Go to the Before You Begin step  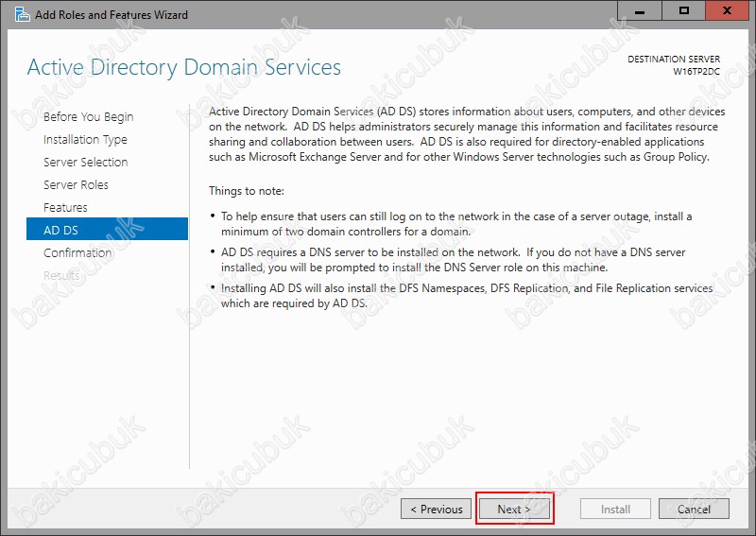pos(88,117)
